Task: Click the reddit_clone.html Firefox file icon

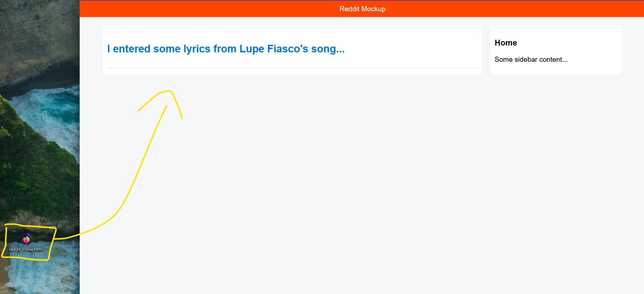Action: [x=26, y=238]
